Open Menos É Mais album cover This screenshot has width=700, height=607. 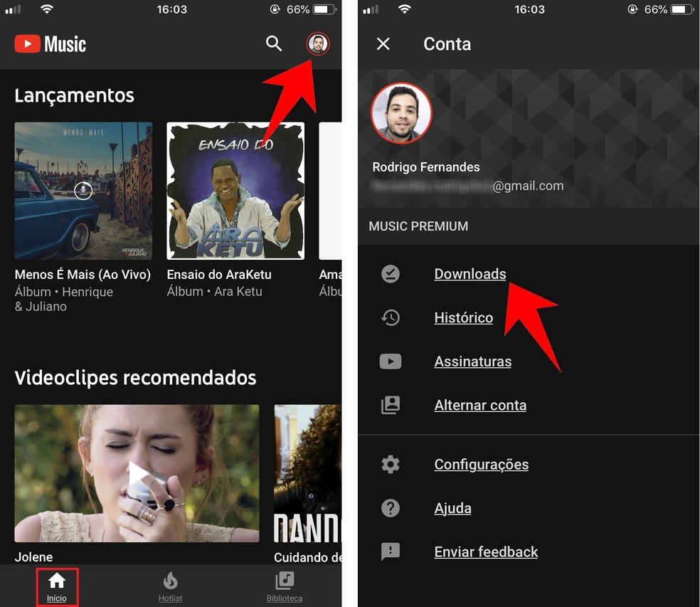83,191
